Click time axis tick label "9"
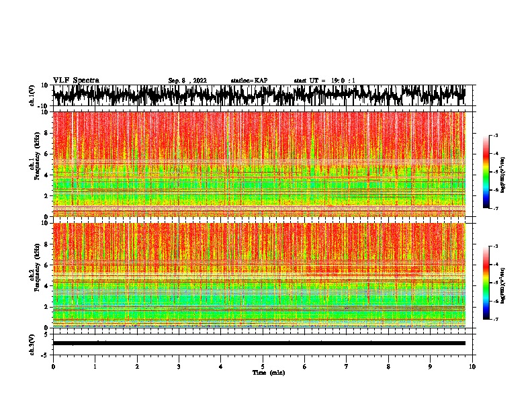This screenshot has height=411, width=532. [x=430, y=367]
